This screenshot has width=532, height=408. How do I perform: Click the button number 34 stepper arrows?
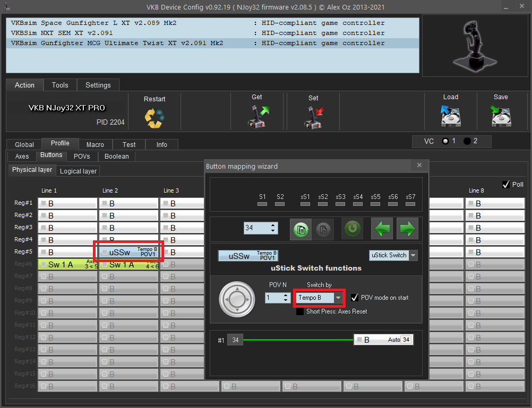273,228
